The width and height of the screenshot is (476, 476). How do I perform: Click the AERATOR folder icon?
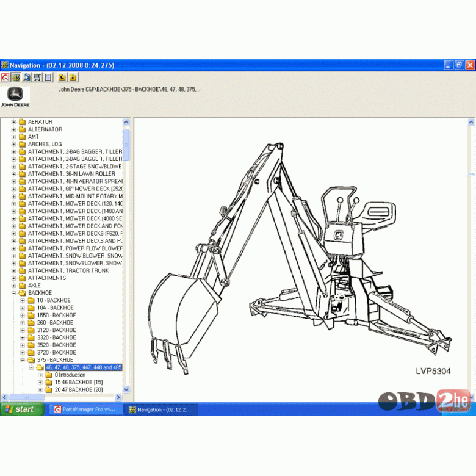(x=22, y=122)
